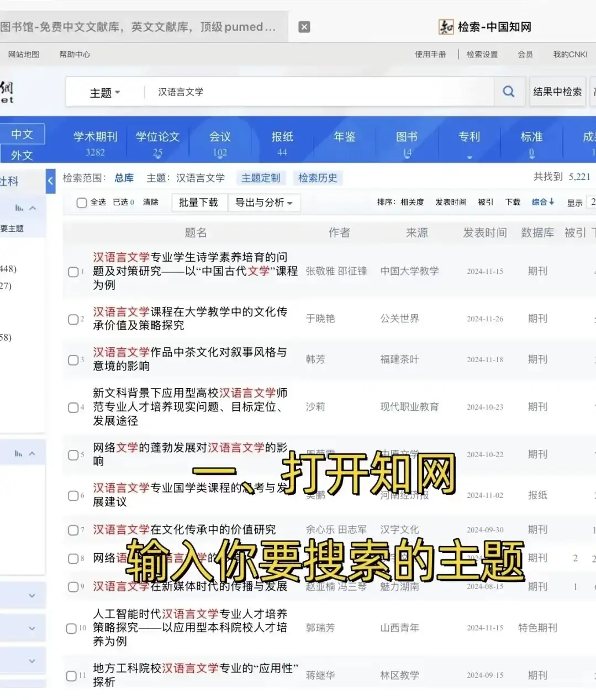Enable the 全选 select-all checkbox
This screenshot has height=700, width=596.
81,203
